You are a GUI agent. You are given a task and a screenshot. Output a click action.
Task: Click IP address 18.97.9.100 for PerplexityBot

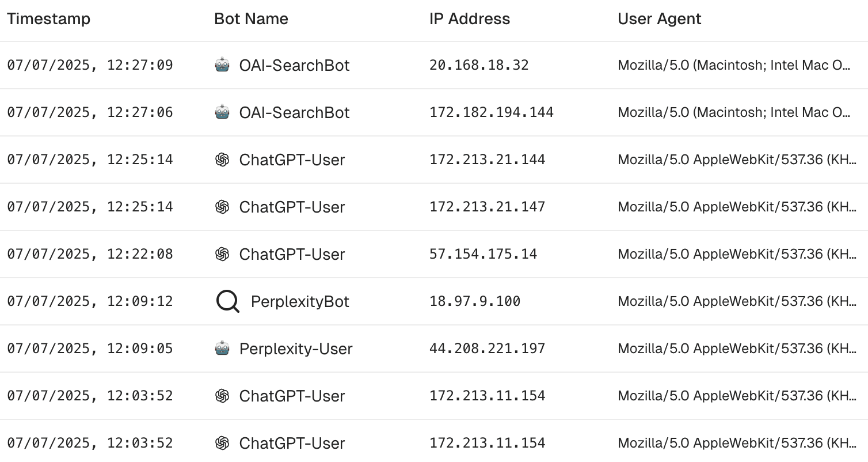click(474, 301)
